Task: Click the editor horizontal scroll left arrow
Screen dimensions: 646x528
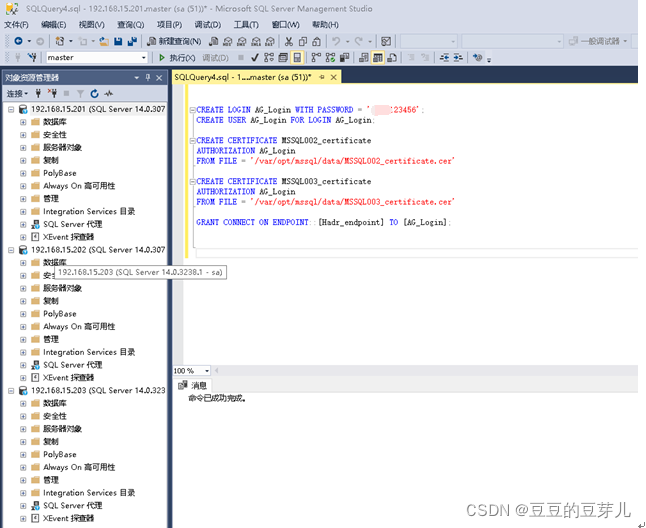Action: pos(217,371)
